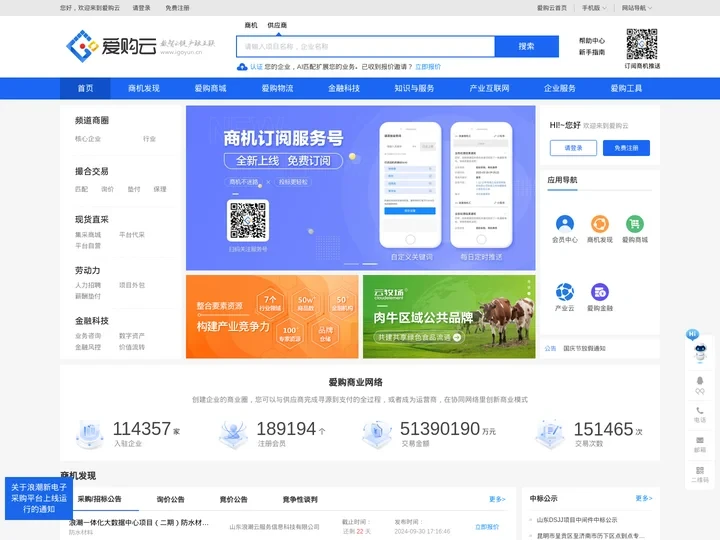Click the blue 搜索 button
Viewport: 720px width, 540px height.
click(527, 46)
